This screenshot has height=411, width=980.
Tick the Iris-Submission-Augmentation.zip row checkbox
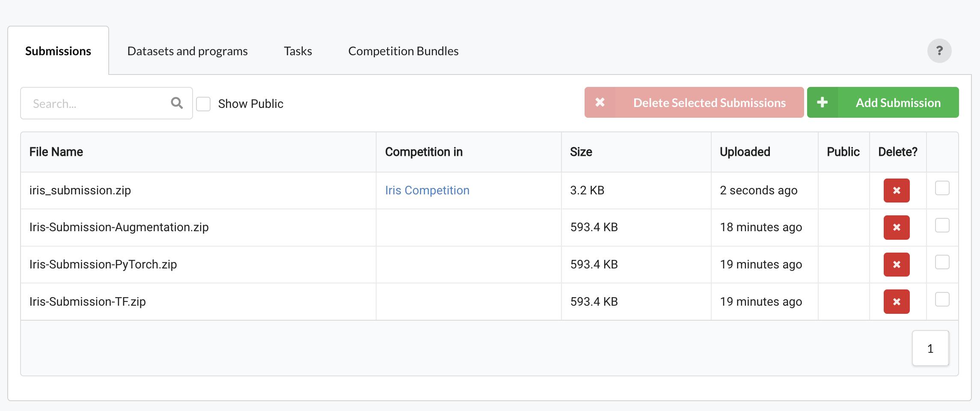pyautogui.click(x=942, y=225)
